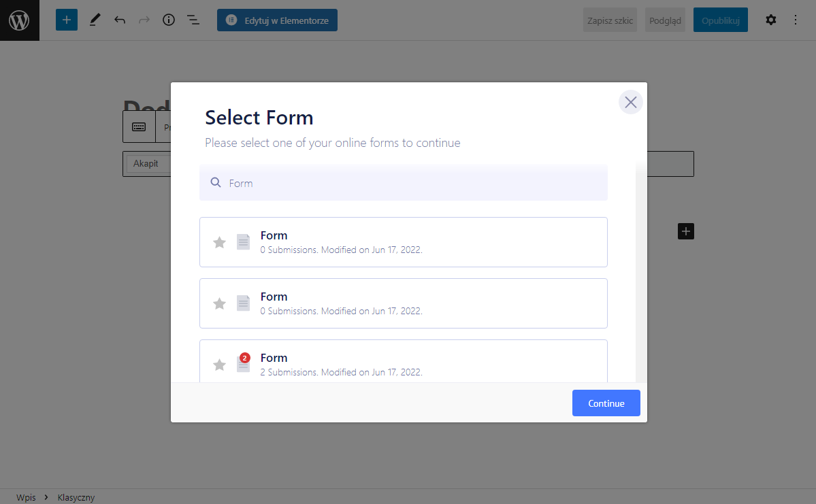Open the List View icon
The width and height of the screenshot is (816, 504).
click(193, 20)
